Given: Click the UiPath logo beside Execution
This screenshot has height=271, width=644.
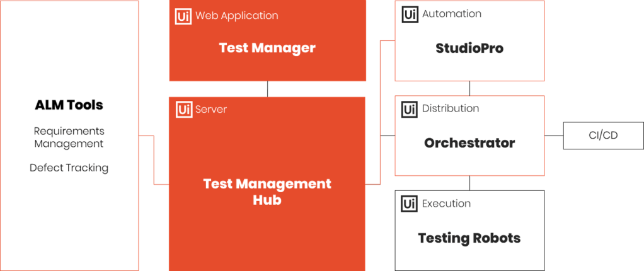Looking at the screenshot, I should click(410, 204).
